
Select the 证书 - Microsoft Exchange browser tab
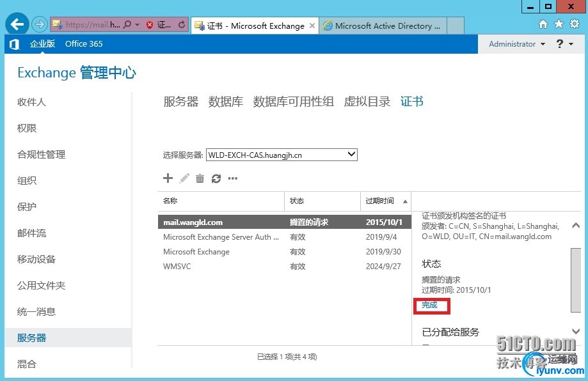(x=255, y=26)
